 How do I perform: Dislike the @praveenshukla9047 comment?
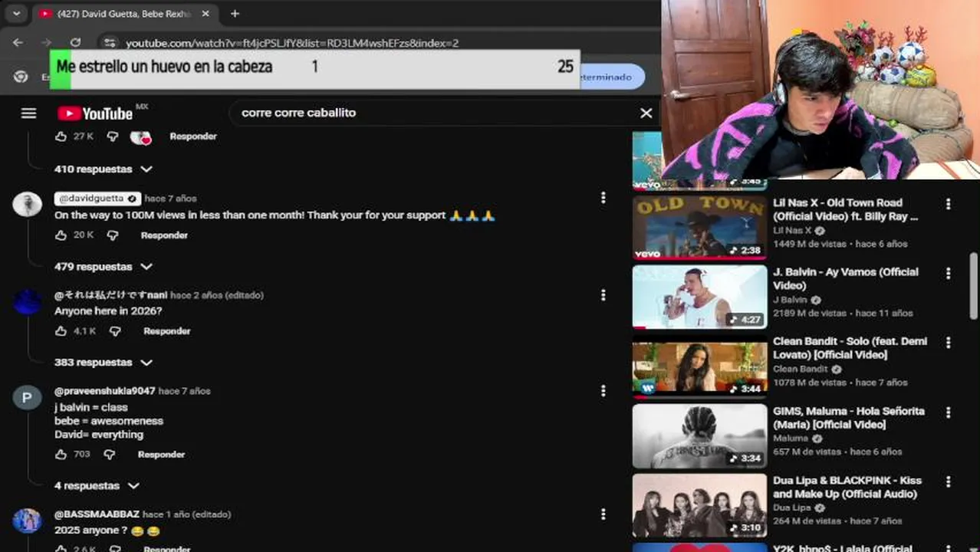click(x=110, y=455)
